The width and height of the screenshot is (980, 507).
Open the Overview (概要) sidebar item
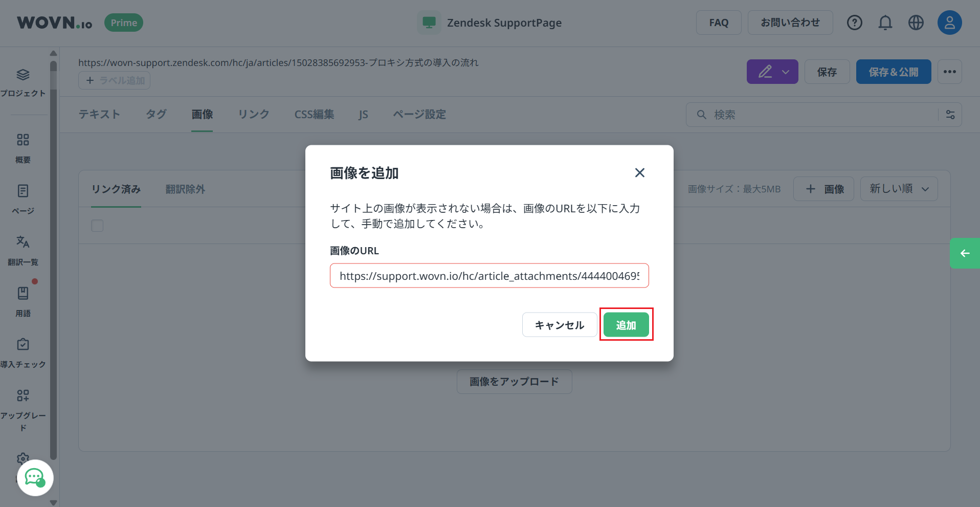pos(23,148)
